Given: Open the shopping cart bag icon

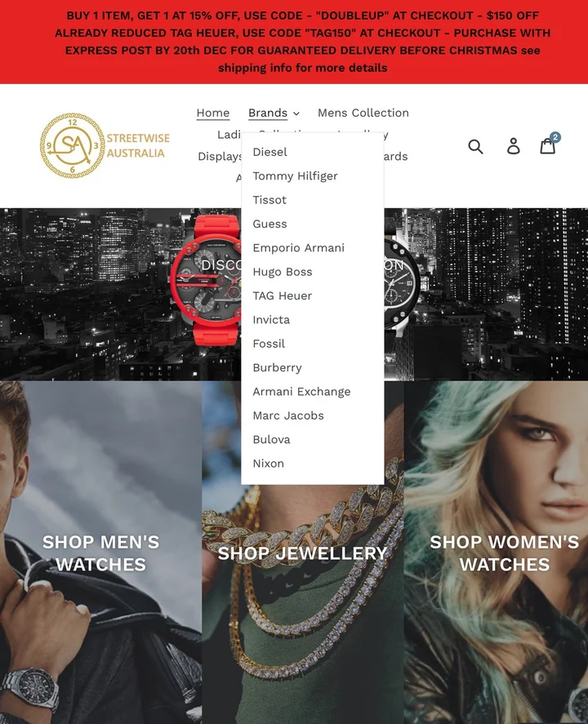Looking at the screenshot, I should tap(548, 145).
